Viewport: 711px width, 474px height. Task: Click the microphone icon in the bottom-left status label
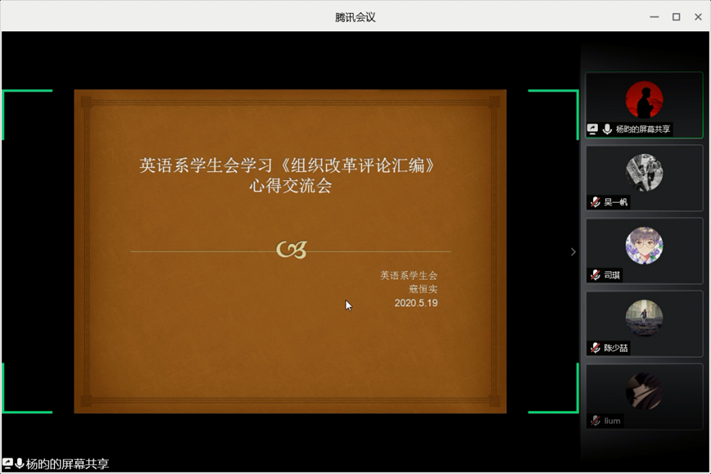click(19, 463)
